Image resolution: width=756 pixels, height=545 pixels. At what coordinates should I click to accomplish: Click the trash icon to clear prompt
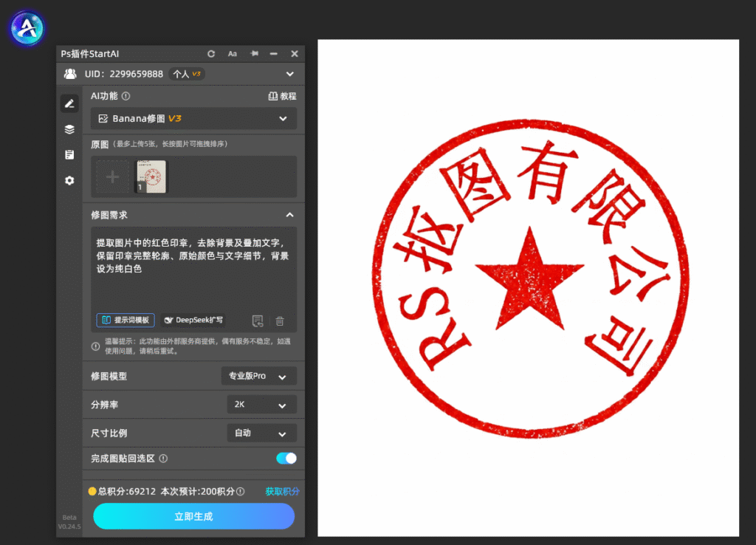pos(280,321)
